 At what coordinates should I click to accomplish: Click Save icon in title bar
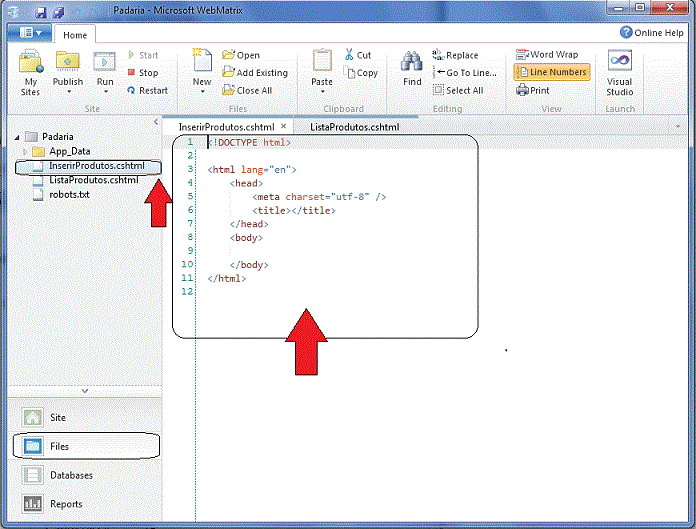(x=41, y=12)
